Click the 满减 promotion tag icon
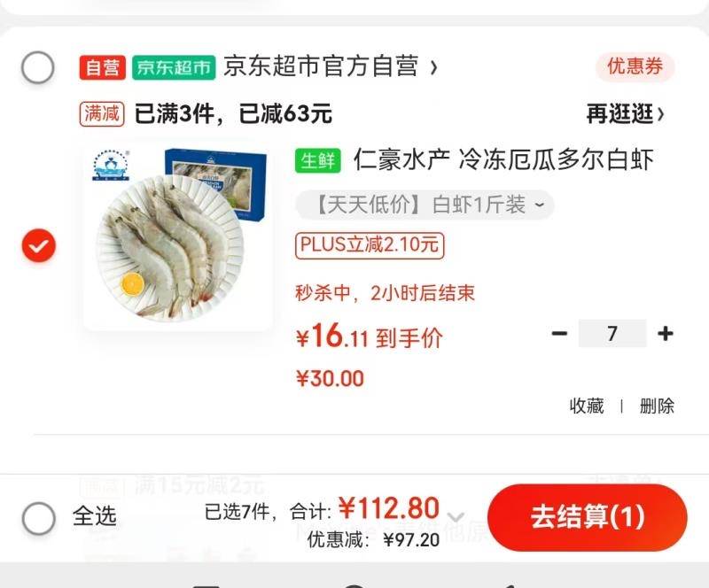This screenshot has width=709, height=588. [x=102, y=113]
